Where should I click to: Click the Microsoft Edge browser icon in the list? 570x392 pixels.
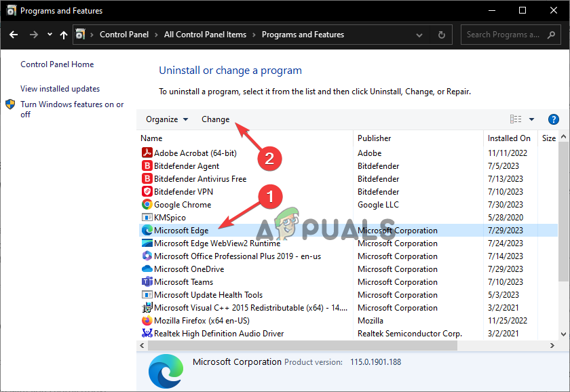click(x=147, y=230)
